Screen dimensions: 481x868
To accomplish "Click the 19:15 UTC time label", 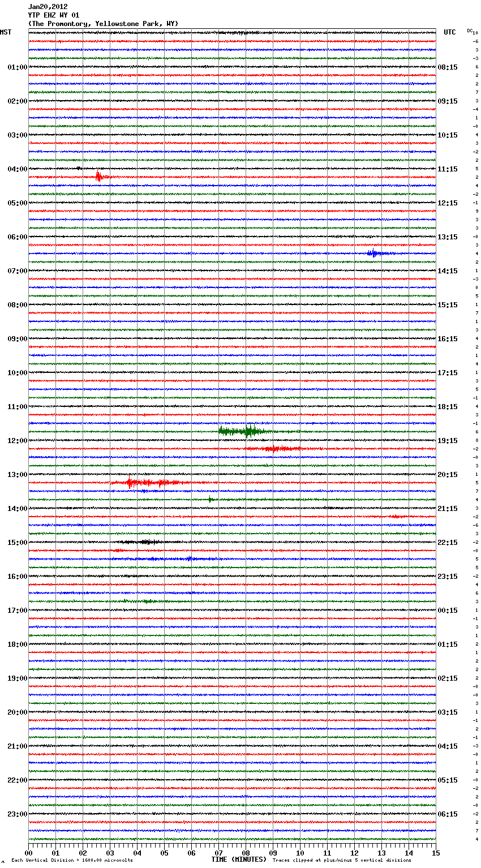I will coord(448,441).
